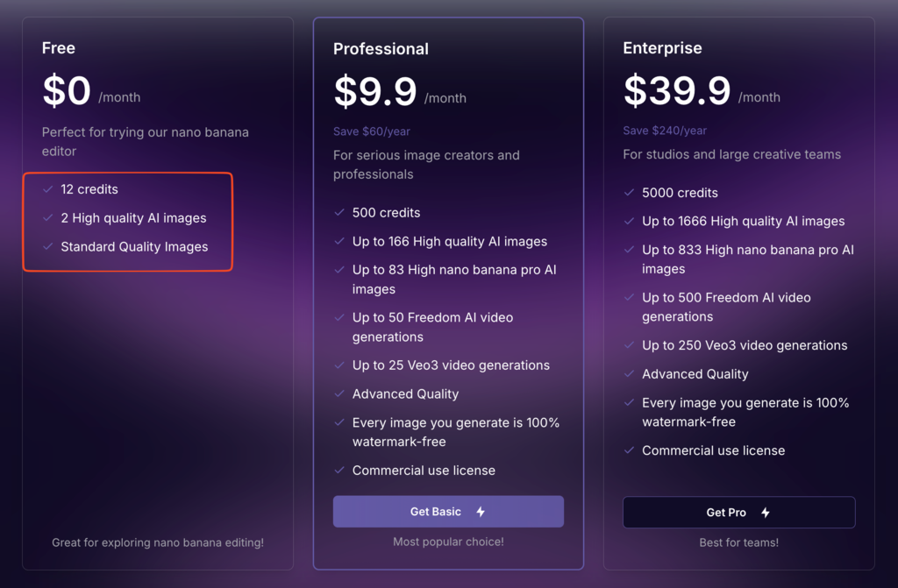This screenshot has height=588, width=898.
Task: Click the checkmark beside 5000 credits
Action: pos(629,193)
